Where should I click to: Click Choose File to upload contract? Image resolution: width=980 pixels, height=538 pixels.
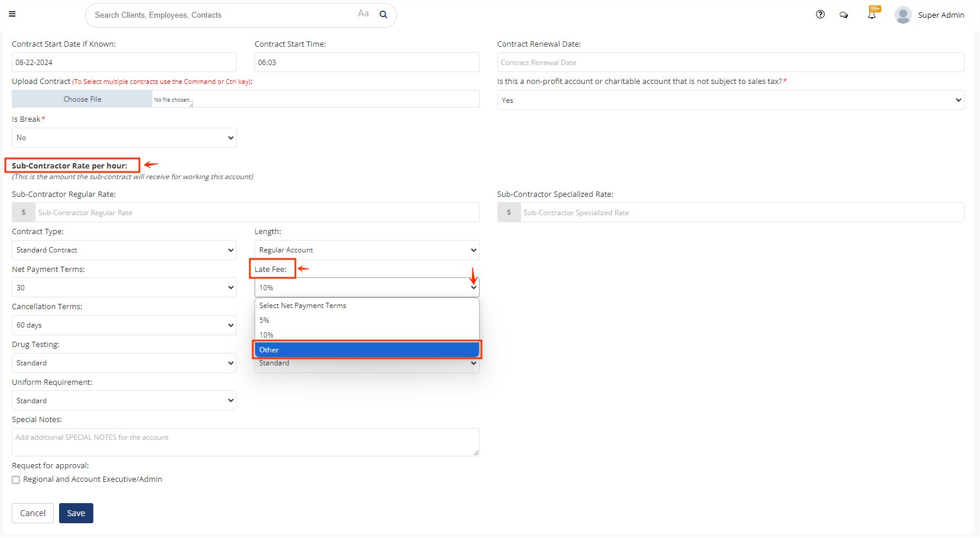point(82,99)
